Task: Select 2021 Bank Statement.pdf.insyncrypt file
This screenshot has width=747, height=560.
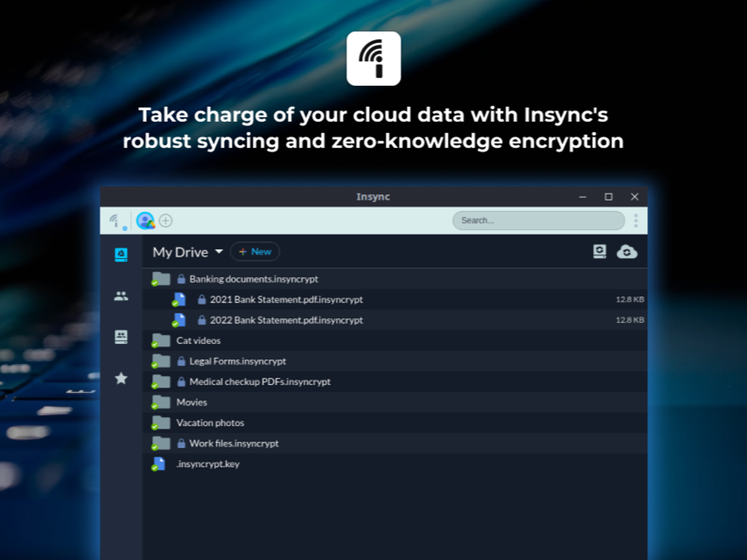Action: 286,300
